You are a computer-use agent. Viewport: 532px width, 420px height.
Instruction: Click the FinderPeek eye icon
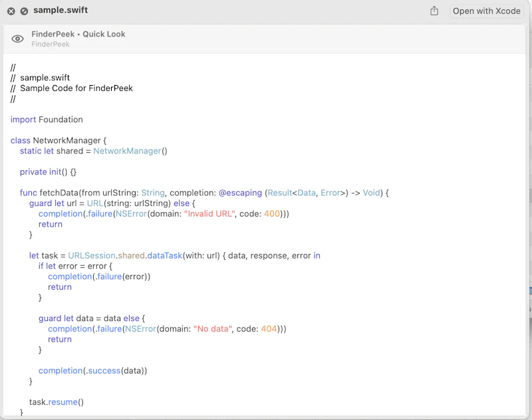[x=18, y=39]
